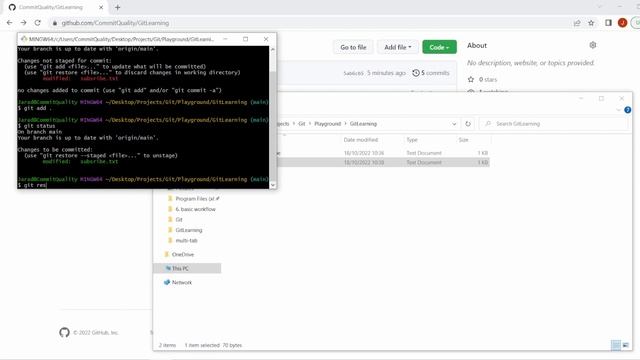Go forward in Chrome browser

point(23,23)
